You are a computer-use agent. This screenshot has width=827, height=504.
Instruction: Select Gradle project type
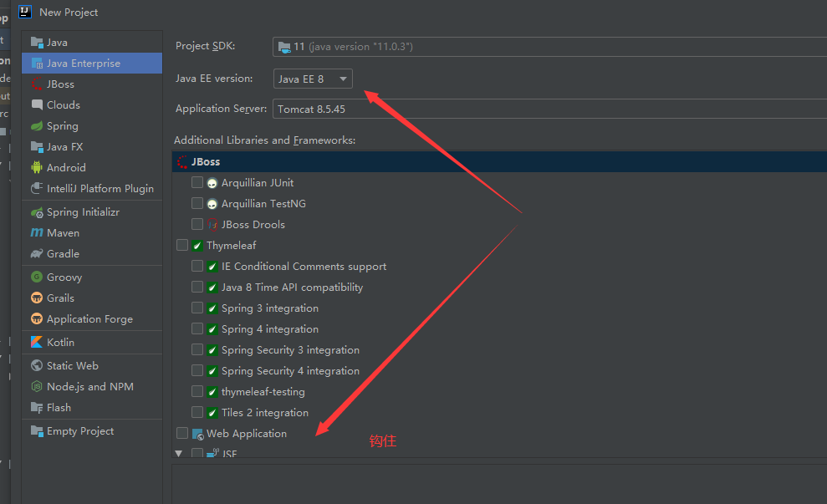[92, 254]
